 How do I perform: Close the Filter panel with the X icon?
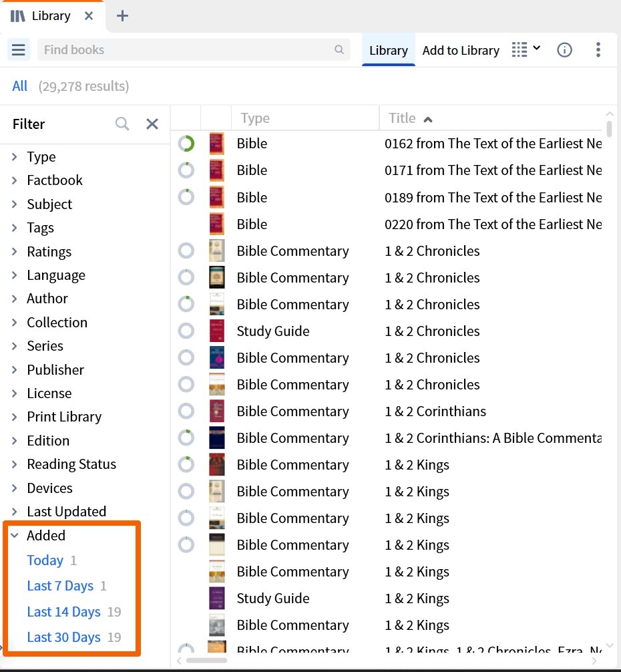click(x=152, y=124)
